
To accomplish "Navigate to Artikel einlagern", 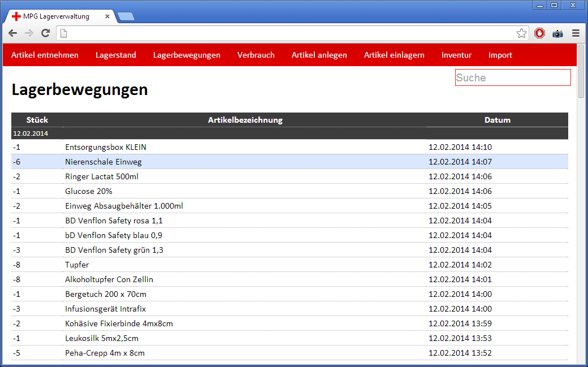I will click(x=394, y=55).
